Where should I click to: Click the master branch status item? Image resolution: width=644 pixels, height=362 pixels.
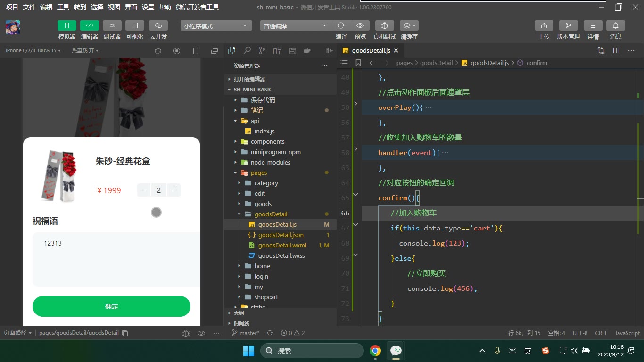click(x=245, y=333)
